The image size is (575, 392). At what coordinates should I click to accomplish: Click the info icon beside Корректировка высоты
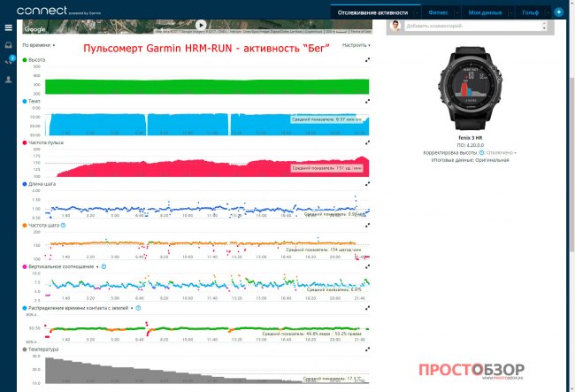point(481,152)
